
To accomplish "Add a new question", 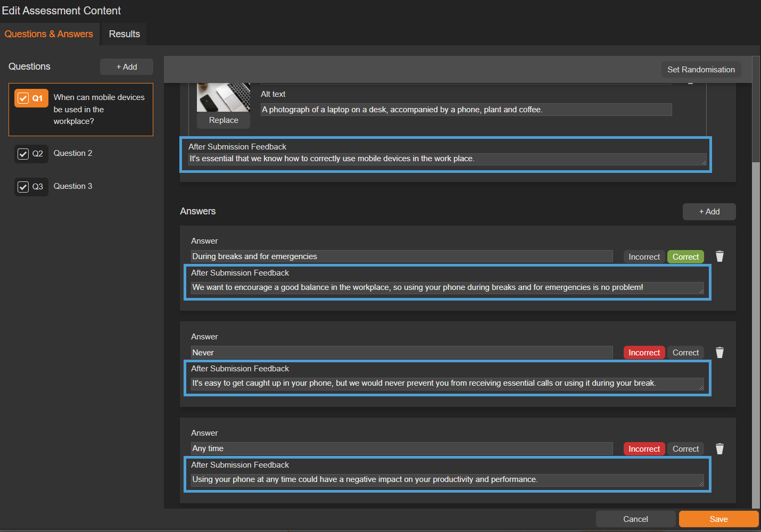I will coord(127,67).
